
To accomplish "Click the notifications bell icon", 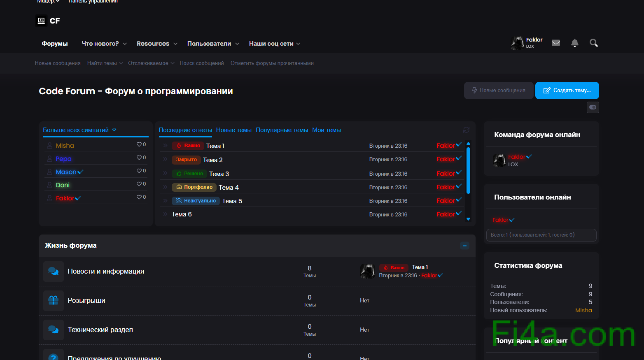I will click(x=574, y=43).
